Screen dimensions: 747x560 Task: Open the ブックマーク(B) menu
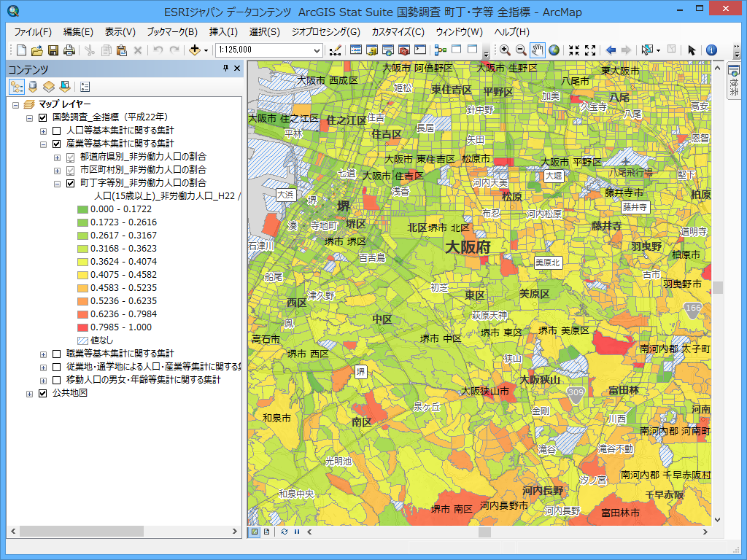(171, 32)
